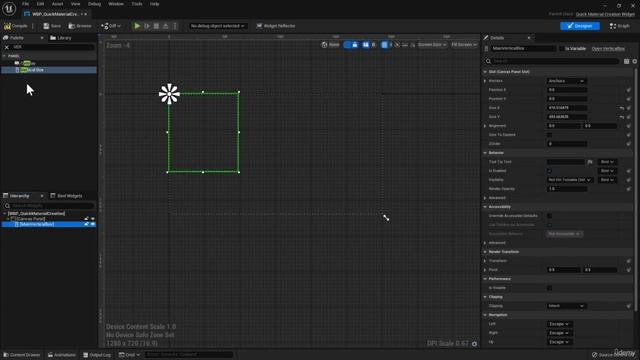Image resolution: width=640 pixels, height=360 pixels.
Task: Open the Visibility dropdown
Action: tap(570, 180)
